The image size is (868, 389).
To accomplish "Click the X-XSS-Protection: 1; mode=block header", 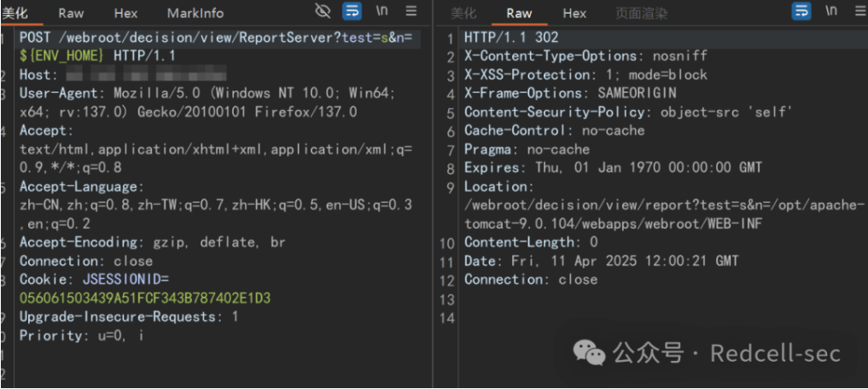I will point(585,75).
